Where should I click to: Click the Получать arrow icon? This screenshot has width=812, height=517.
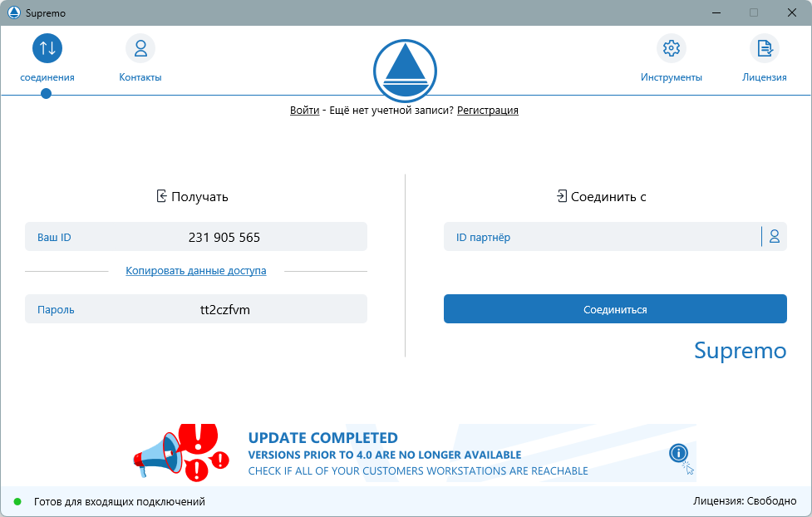tap(161, 196)
